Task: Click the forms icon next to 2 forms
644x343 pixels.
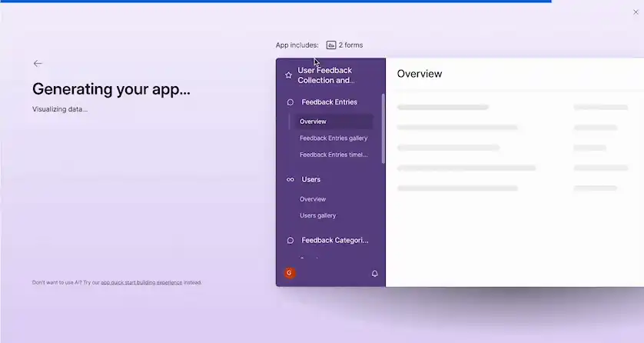Action: (331, 45)
